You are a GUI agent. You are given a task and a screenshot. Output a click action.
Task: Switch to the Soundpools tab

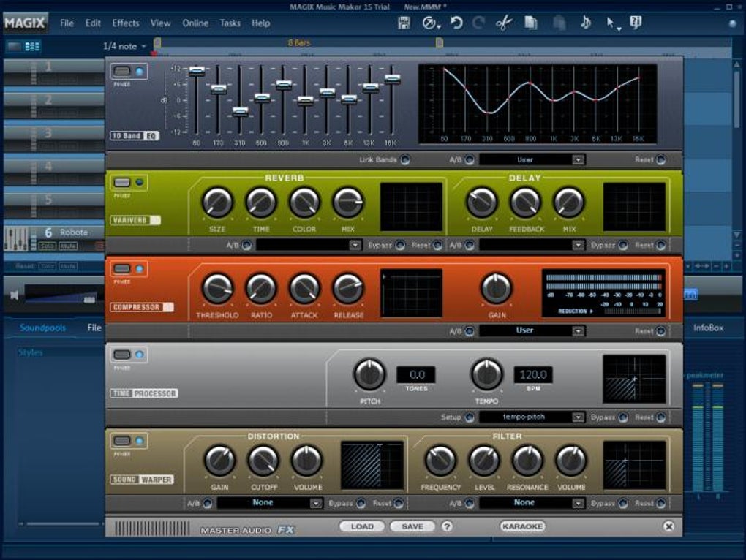click(43, 328)
